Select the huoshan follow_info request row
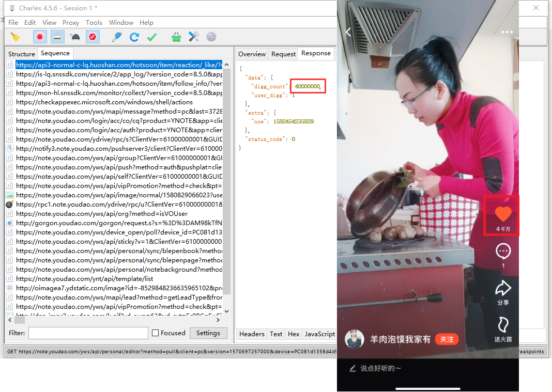This screenshot has height=392, width=552. pyautogui.click(x=119, y=83)
